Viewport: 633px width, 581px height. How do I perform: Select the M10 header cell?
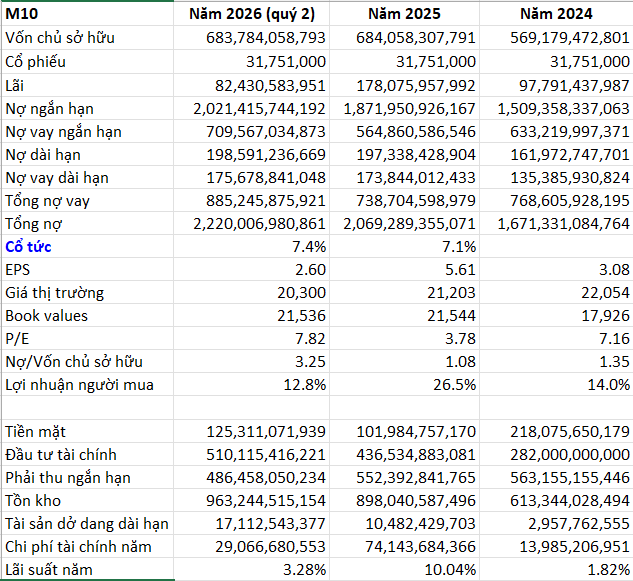[88, 14]
